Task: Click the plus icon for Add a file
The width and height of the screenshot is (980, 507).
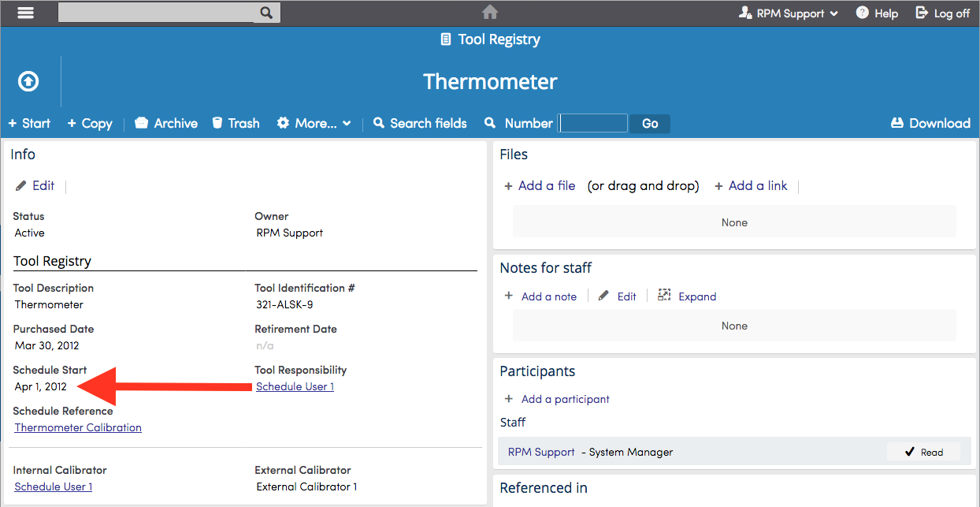Action: tap(509, 186)
